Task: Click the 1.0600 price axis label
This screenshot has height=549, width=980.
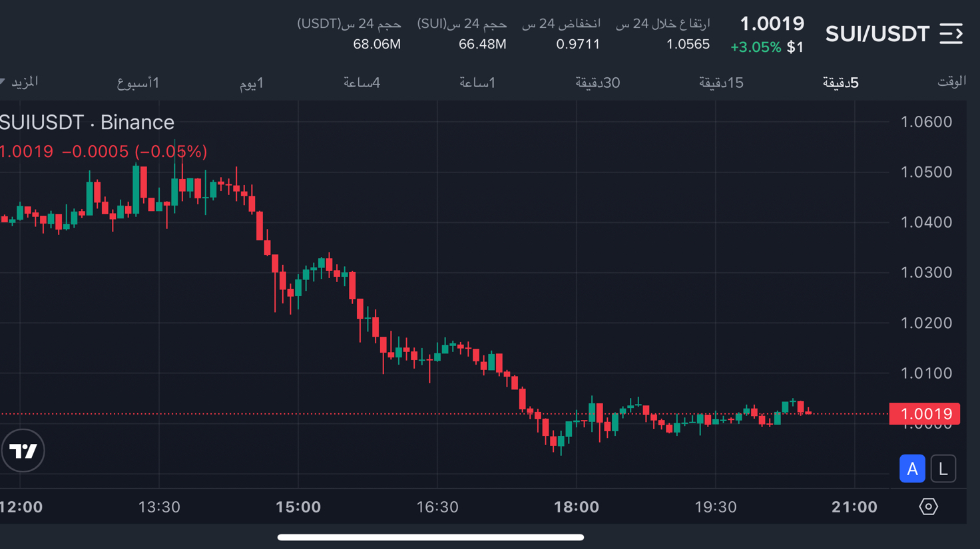Action: click(926, 122)
